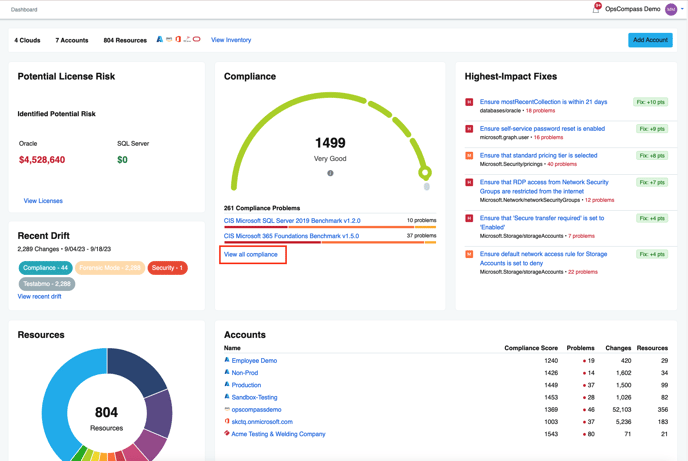Open the skctq.onmicrosoft.com account

(x=262, y=422)
